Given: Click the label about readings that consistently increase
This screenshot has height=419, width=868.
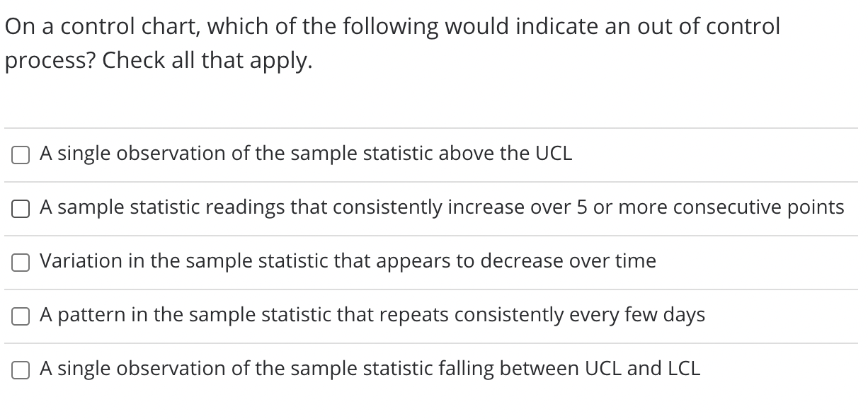Looking at the screenshot, I should click(442, 207).
